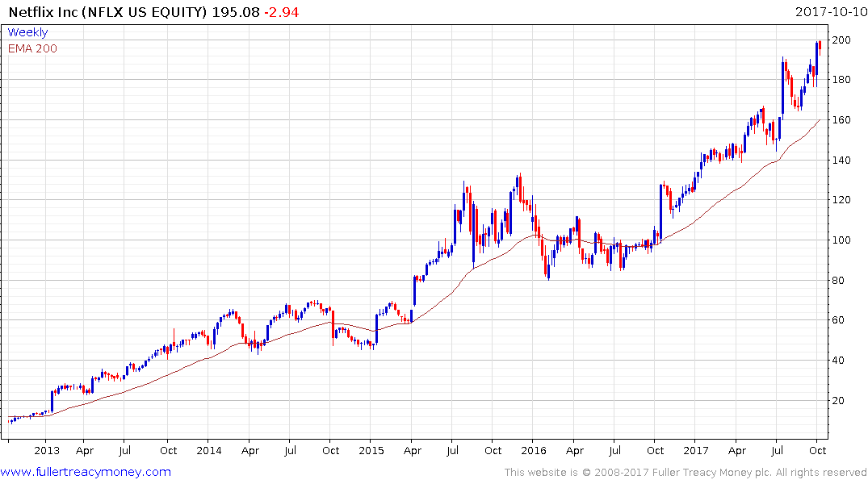868x484 pixels.
Task: Click the 120 price axis label
Action: tap(841, 200)
